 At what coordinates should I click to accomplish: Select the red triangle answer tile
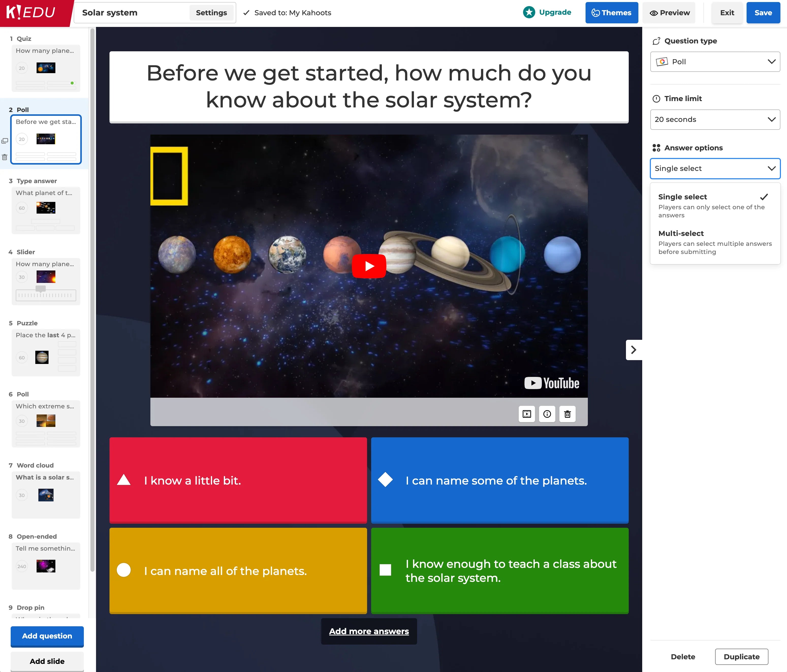238,480
